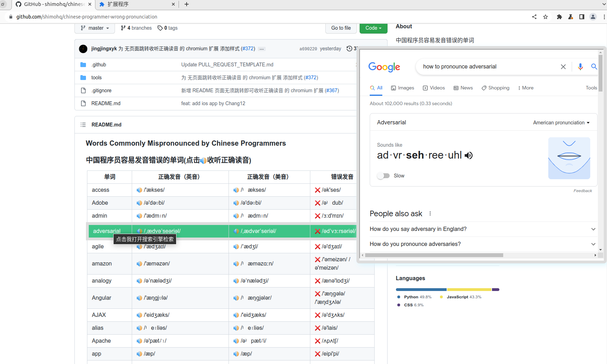Open the Google logo homepage
This screenshot has width=607, height=364.
(x=384, y=67)
